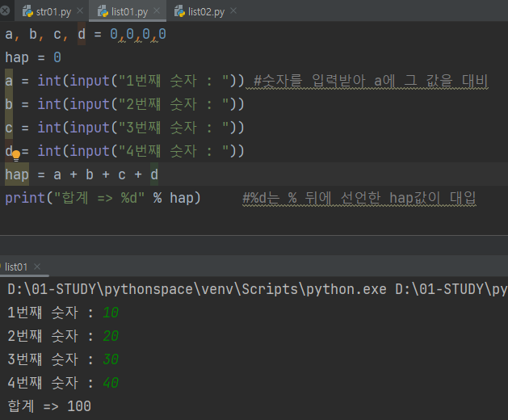The image size is (508, 420).
Task: Click the line 'a, b, c, d = 0,0,0,0'
Action: pyautogui.click(x=86, y=35)
